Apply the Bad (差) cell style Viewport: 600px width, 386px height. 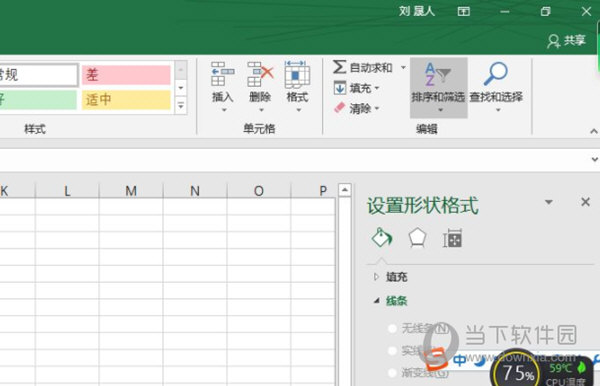pyautogui.click(x=126, y=75)
